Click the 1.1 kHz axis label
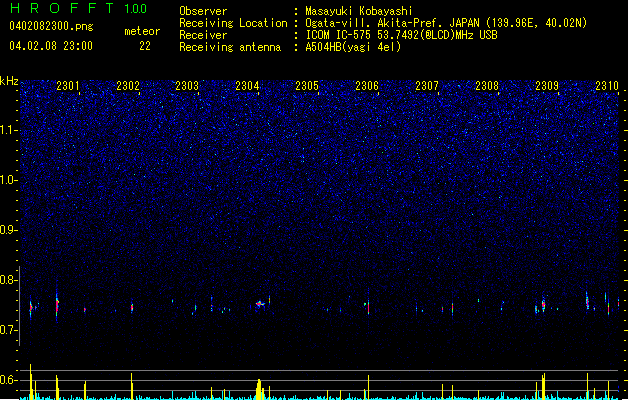This screenshot has width=629, height=400. (9, 130)
